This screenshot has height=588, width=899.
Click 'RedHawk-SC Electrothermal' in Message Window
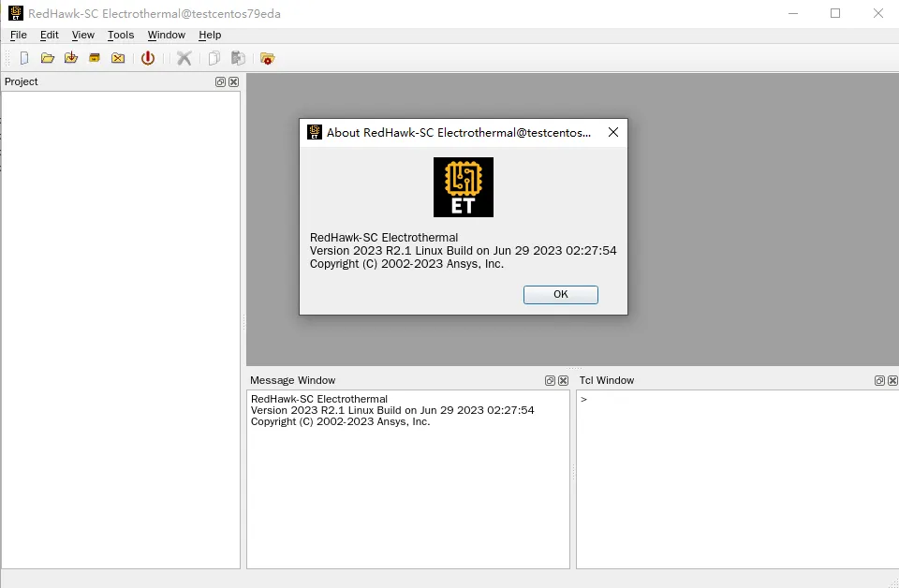pos(318,399)
